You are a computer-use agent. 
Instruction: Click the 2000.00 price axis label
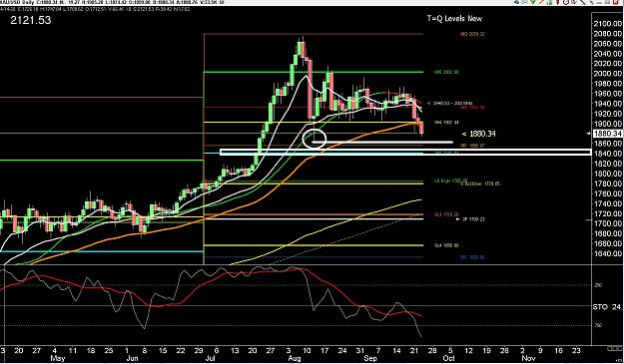(x=608, y=74)
